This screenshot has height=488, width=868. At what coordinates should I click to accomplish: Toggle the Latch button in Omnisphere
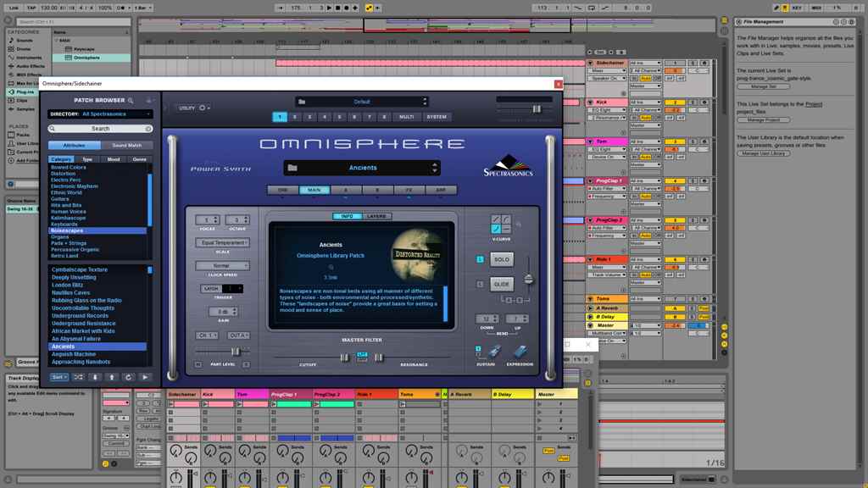coord(211,289)
